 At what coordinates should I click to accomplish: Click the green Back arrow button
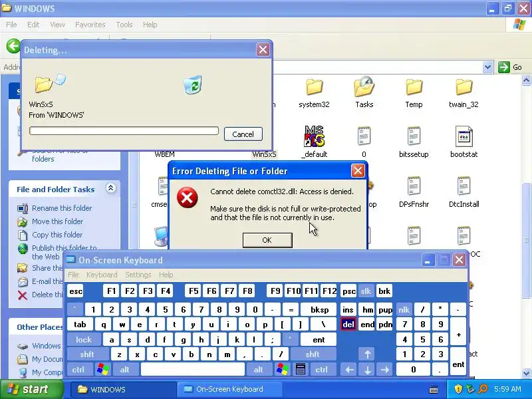13,46
